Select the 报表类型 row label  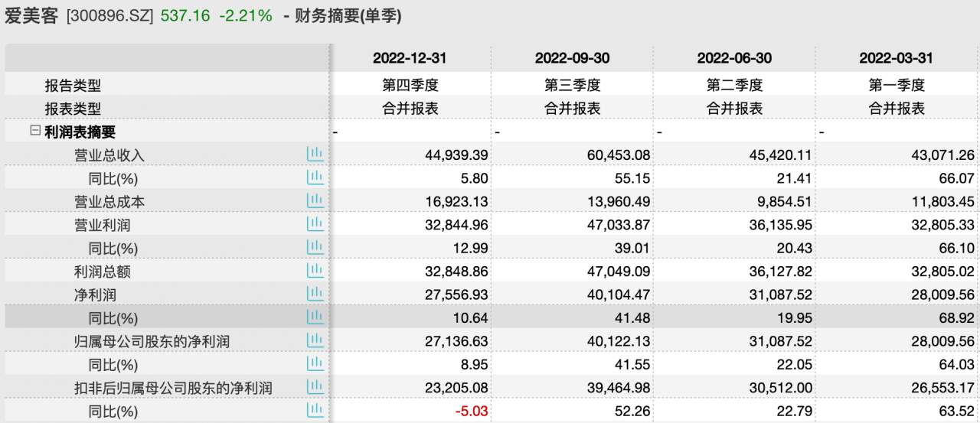72,109
